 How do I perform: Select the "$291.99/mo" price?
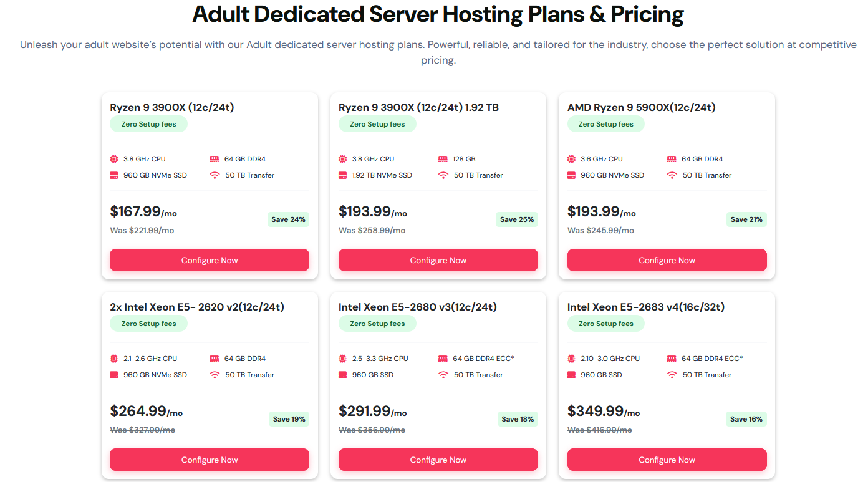point(373,412)
